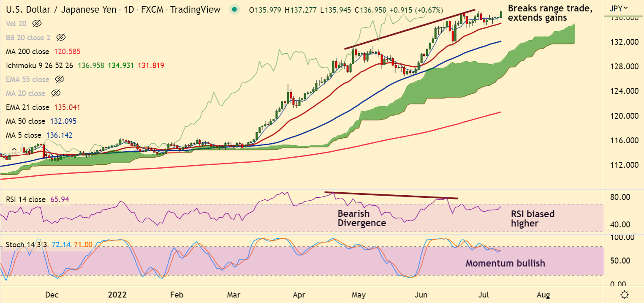The height and width of the screenshot is (303, 644).
Task: Open chart settings gear icon
Action: (625, 295)
